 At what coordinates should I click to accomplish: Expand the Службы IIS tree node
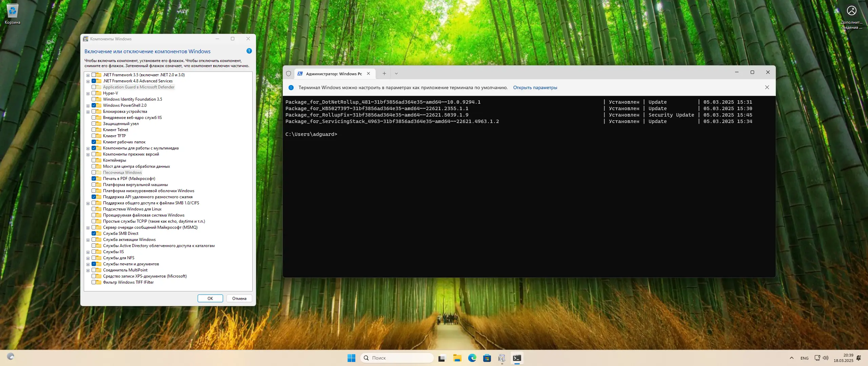coord(88,252)
